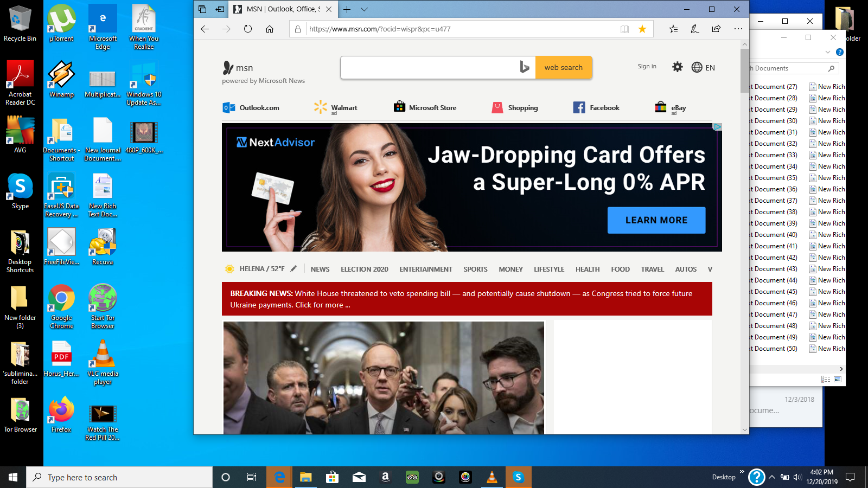Image resolution: width=868 pixels, height=488 pixels.
Task: Open the Microsoft Store link
Action: tap(425, 107)
